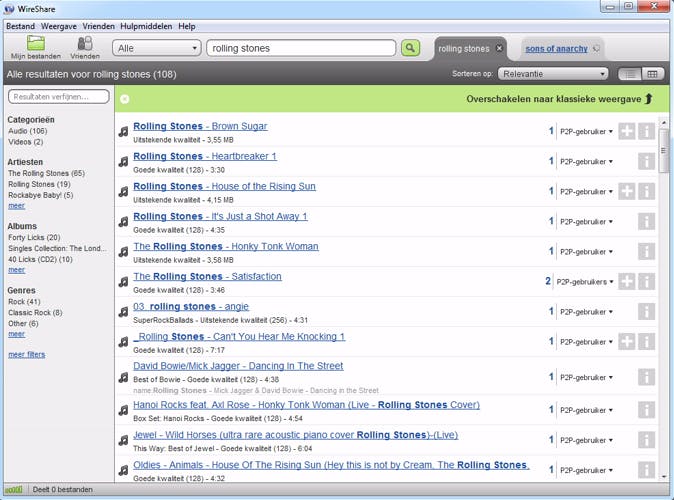Switch to the sons of anarchy tab
The width and height of the screenshot is (674, 500).
[x=556, y=49]
